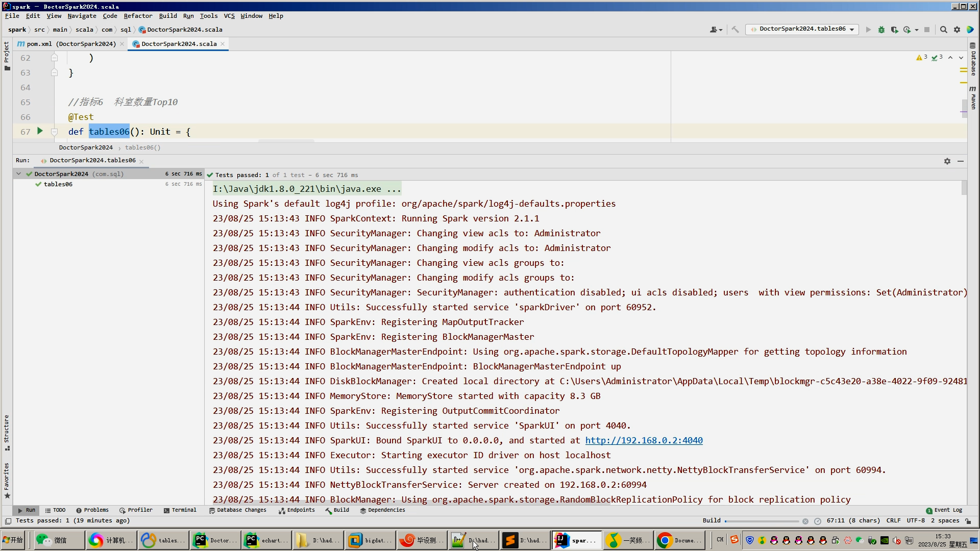Image resolution: width=980 pixels, height=551 pixels.
Task: Hide the Run tool window with minimize dash
Action: [961, 161]
